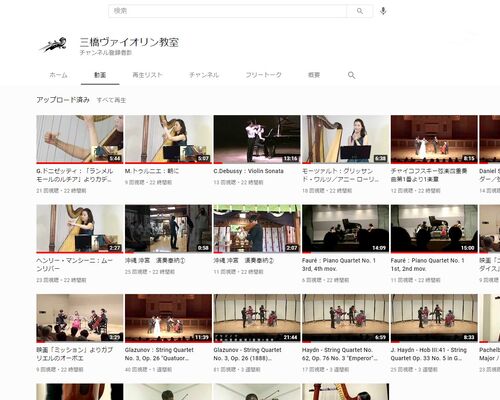Image resolution: width=500 pixels, height=400 pixels.
Task: Click title チャイコフスキー弦楽四重奏曲第1番
Action: pyautogui.click(x=429, y=175)
